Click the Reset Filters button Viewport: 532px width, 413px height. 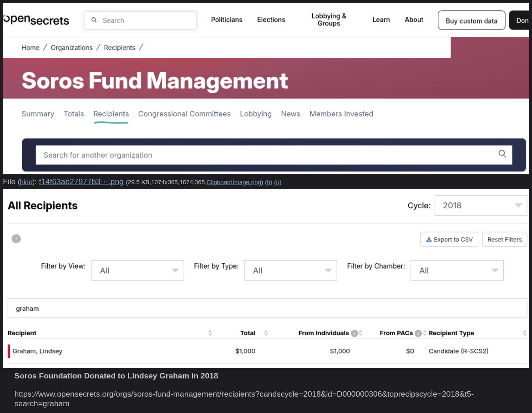[x=505, y=239]
